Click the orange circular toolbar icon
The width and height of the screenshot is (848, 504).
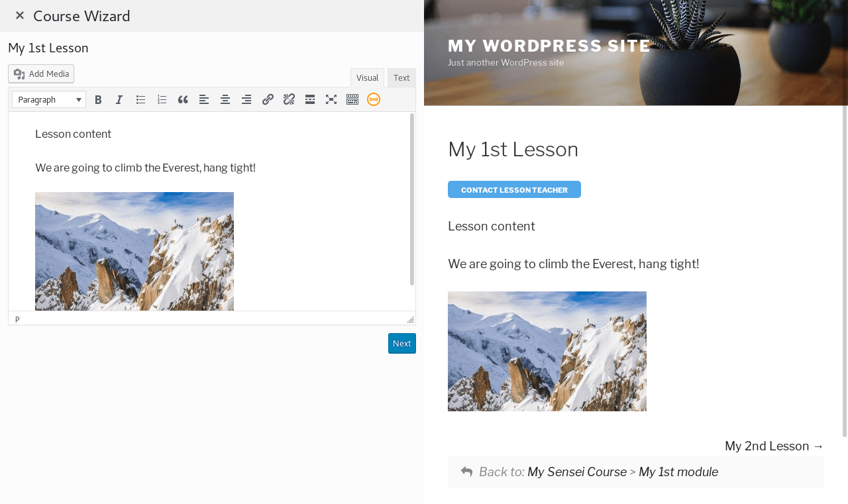pyautogui.click(x=374, y=100)
